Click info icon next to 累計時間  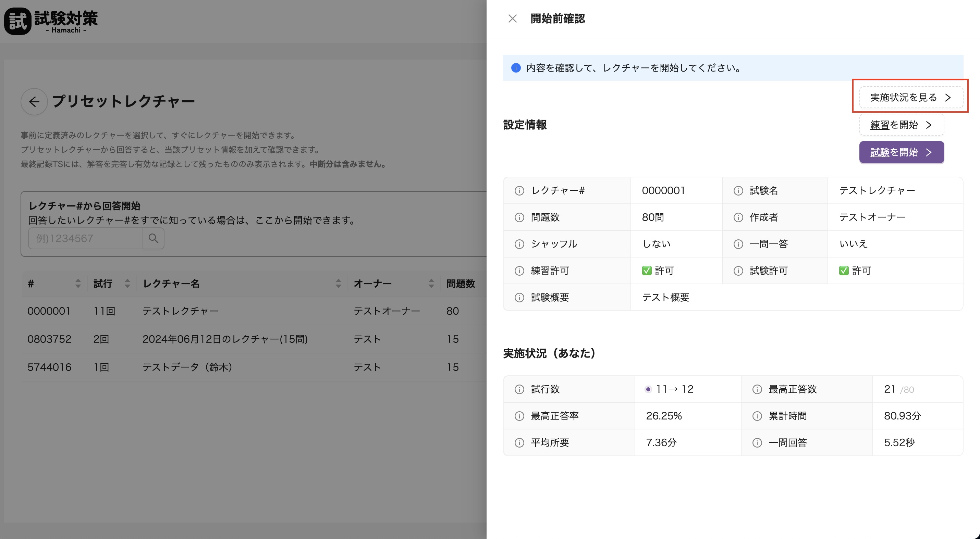point(757,416)
